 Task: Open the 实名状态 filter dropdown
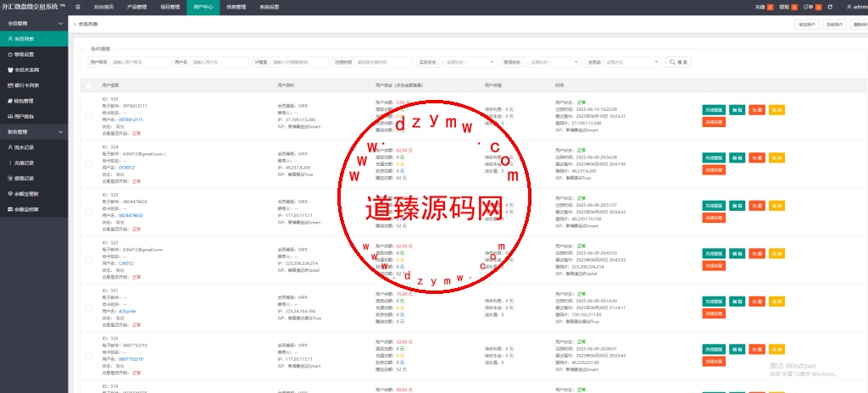click(x=468, y=62)
